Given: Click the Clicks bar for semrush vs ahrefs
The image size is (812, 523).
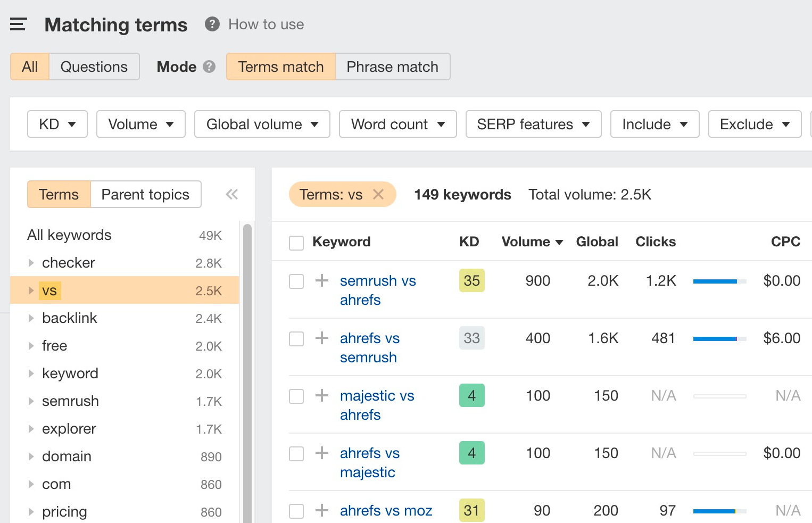Looking at the screenshot, I should pos(719,281).
